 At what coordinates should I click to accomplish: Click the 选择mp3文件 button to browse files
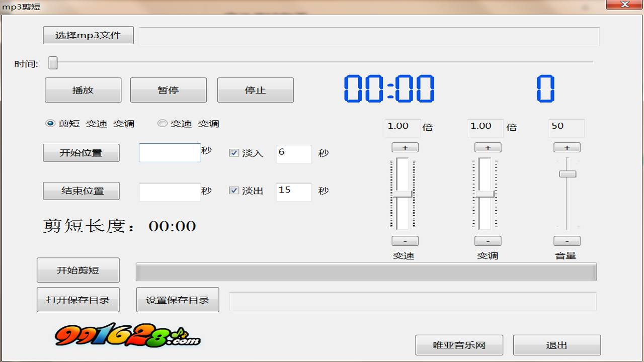88,35
